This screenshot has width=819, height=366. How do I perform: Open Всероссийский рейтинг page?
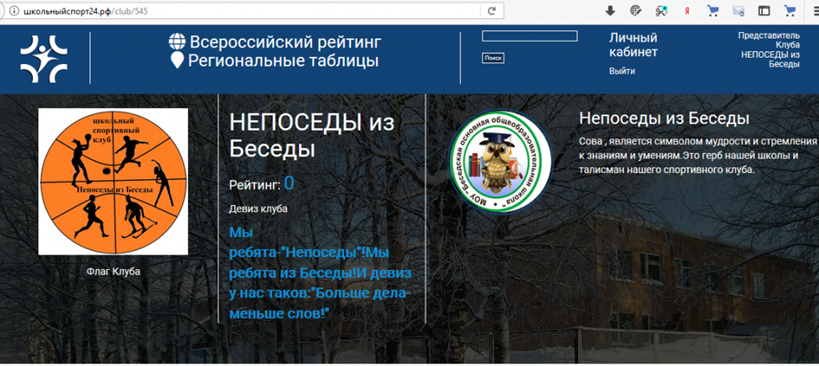click(x=285, y=42)
